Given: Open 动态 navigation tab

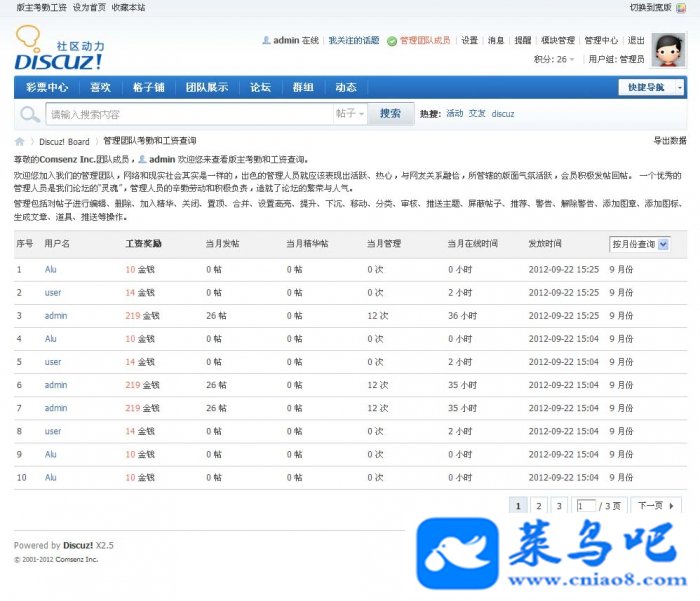Looking at the screenshot, I should [x=346, y=87].
